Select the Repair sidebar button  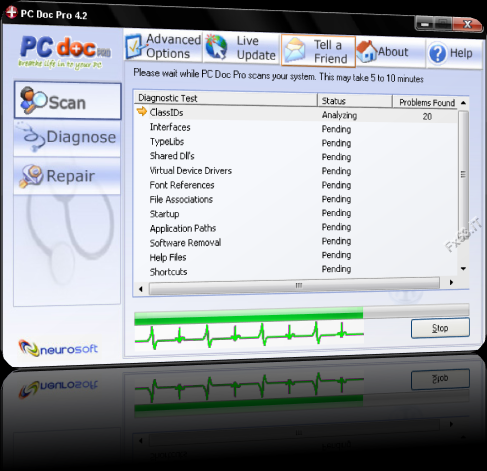pyautogui.click(x=67, y=176)
